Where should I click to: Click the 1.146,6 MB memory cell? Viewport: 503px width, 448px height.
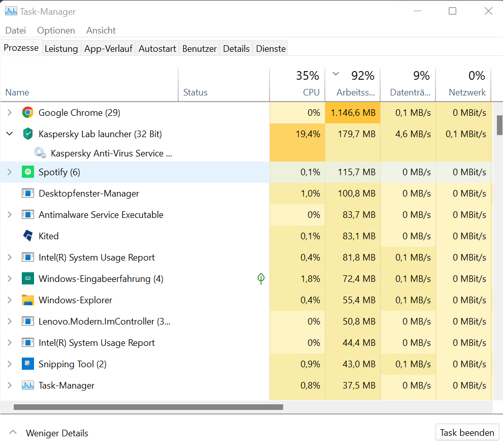(353, 113)
